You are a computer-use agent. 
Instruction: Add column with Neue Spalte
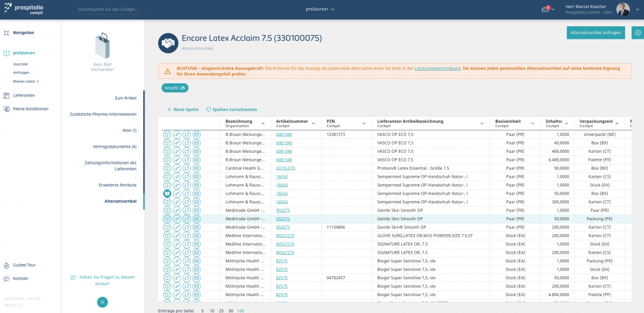click(183, 110)
